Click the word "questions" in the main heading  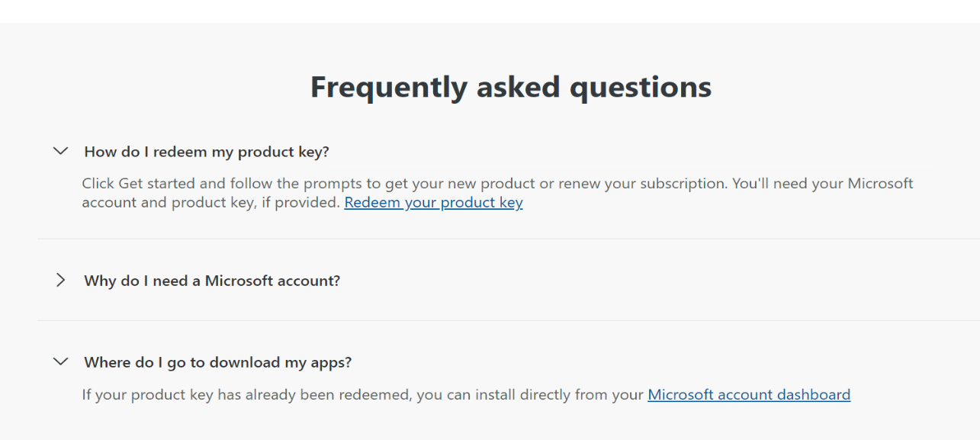point(641,88)
